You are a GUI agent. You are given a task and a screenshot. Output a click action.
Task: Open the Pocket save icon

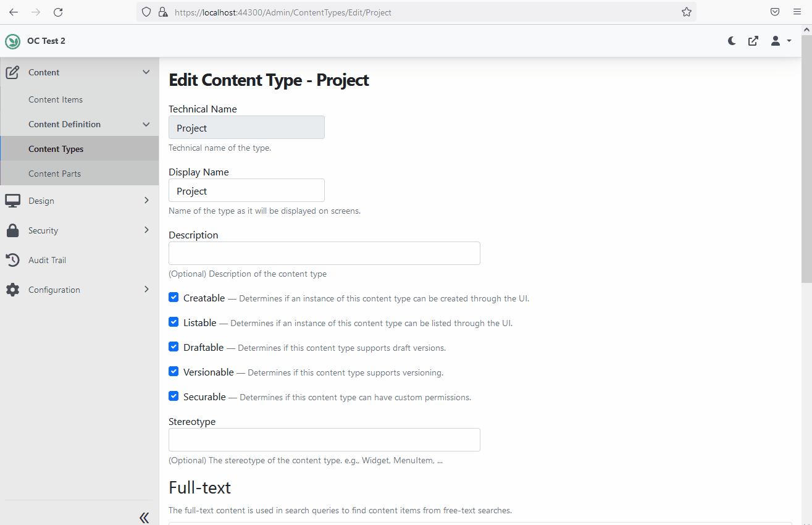[x=774, y=12]
